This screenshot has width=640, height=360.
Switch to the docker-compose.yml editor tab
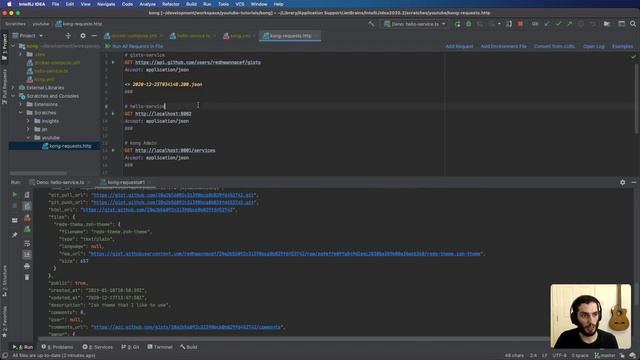click(133, 36)
